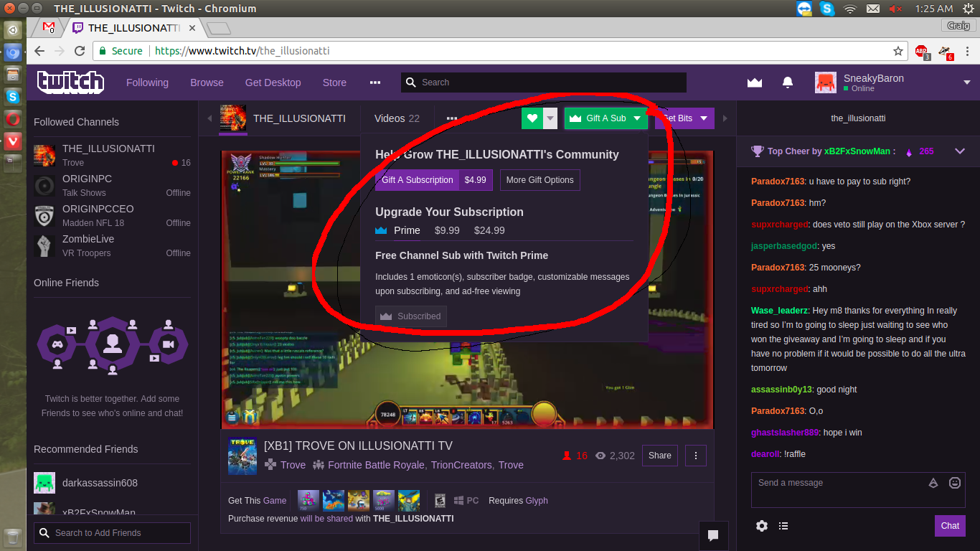Open the SneakyBaron account dropdown
Image resolution: width=980 pixels, height=551 pixels.
[966, 83]
